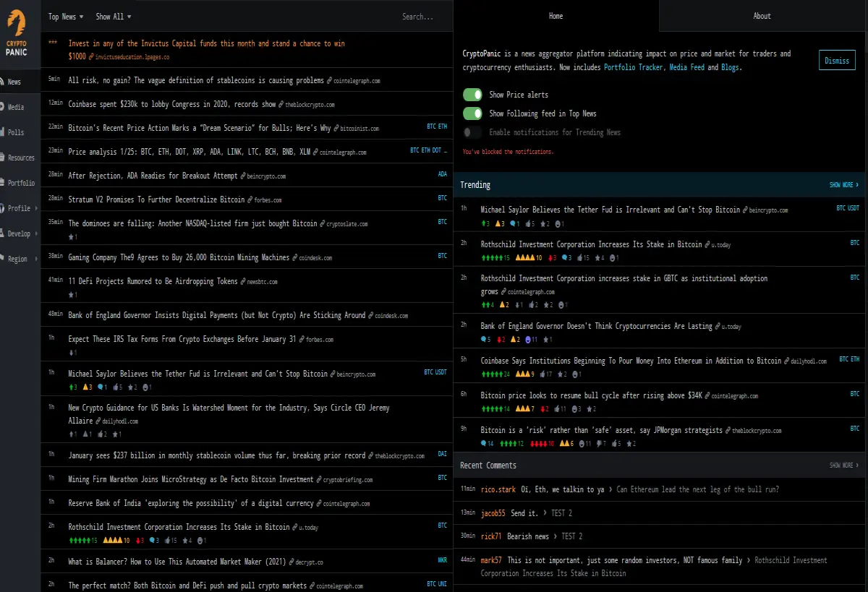
Task: Open 'Stratum V2 Promises' headline
Action: pyautogui.click(x=156, y=199)
